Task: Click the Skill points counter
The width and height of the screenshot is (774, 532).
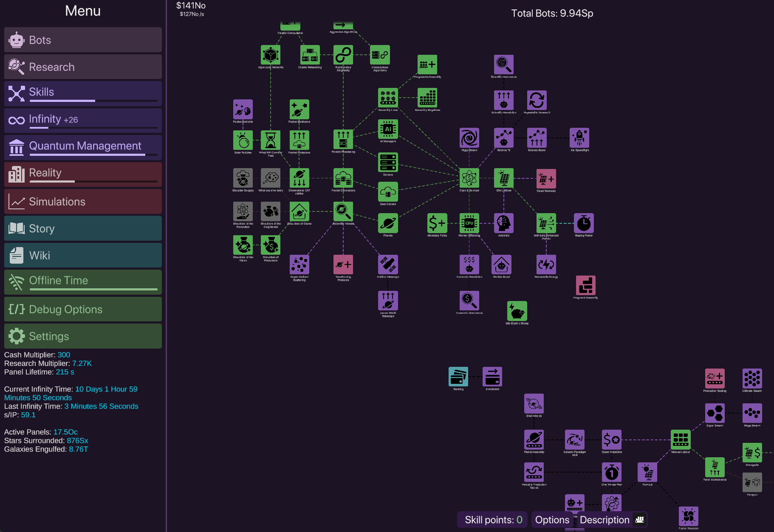Action: tap(493, 520)
